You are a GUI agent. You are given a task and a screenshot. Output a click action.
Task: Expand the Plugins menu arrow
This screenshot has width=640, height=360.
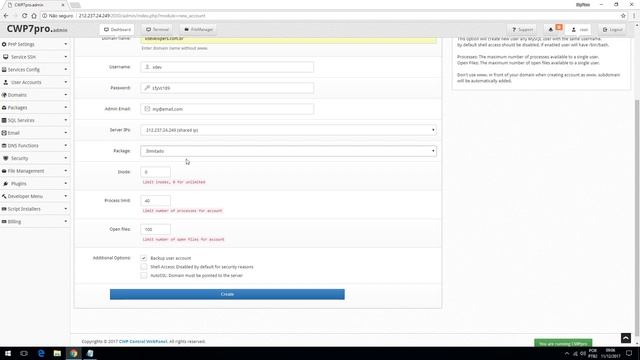66,184
